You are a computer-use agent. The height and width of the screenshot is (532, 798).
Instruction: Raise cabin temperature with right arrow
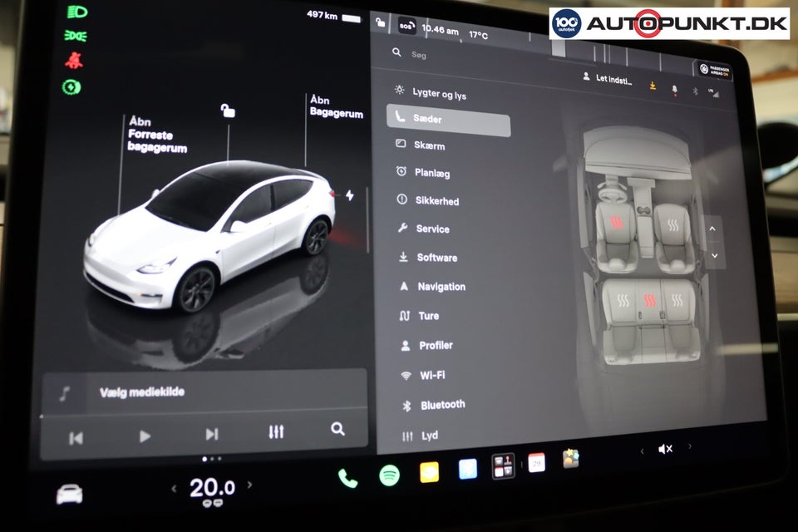[x=249, y=485]
